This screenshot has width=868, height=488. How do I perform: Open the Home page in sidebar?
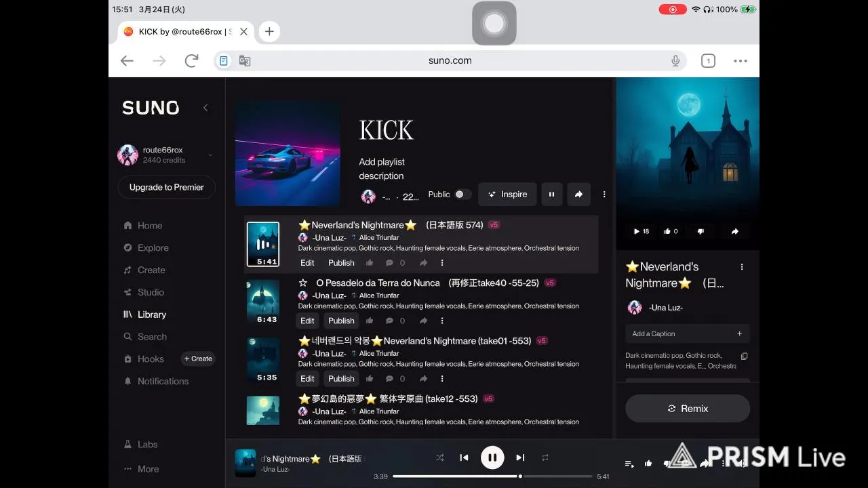(x=143, y=226)
